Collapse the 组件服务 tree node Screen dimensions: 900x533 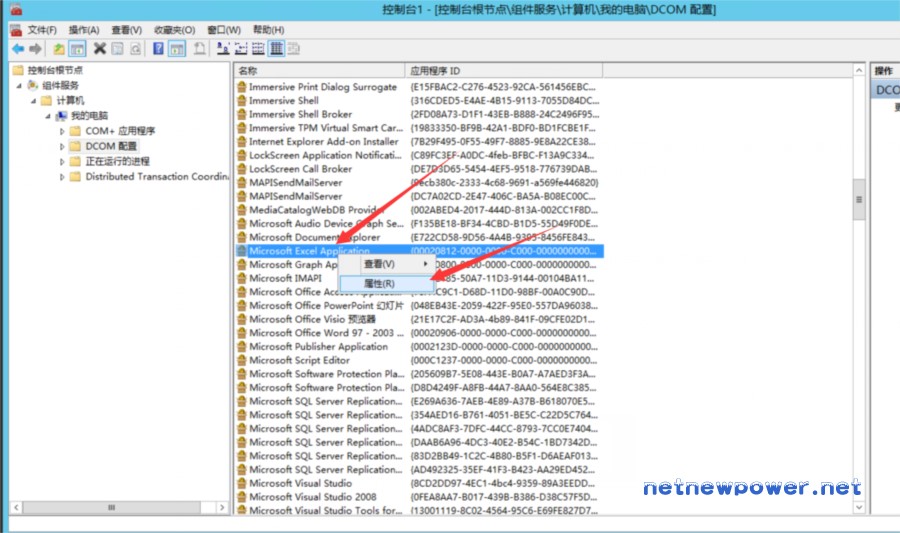[x=19, y=85]
